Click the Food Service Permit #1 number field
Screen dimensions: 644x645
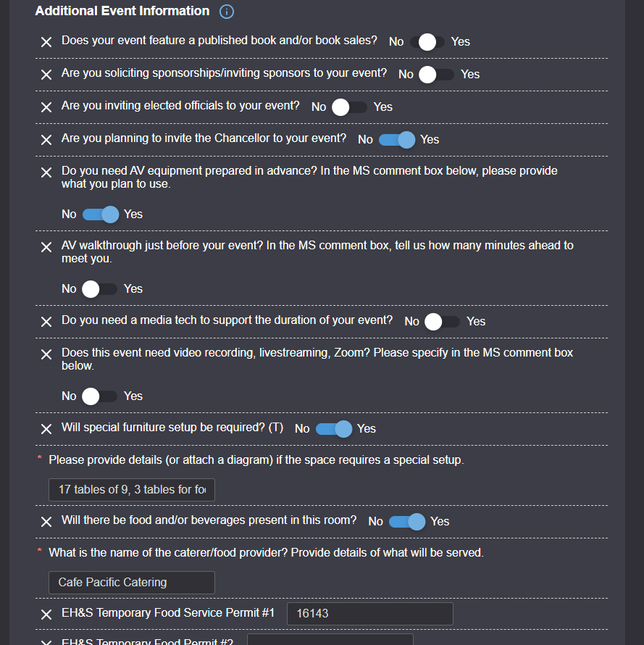[369, 614]
